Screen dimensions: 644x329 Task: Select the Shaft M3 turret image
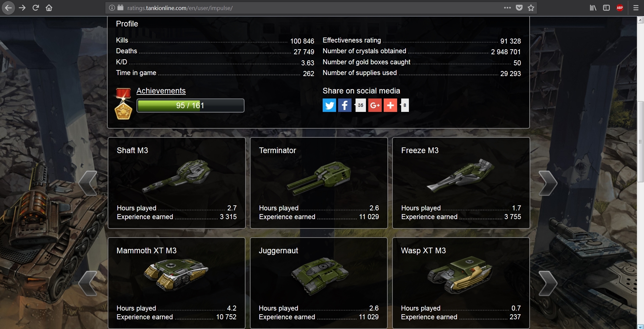tap(176, 176)
